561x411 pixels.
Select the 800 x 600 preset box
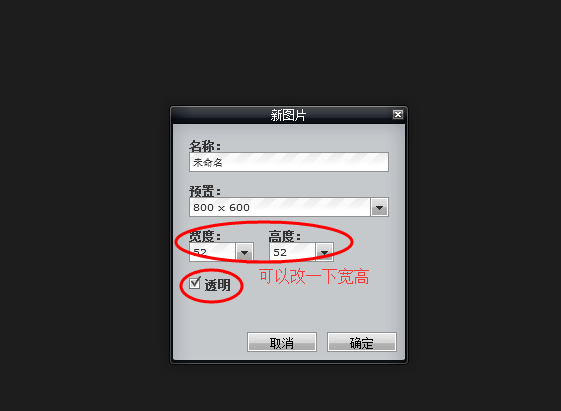[280, 207]
